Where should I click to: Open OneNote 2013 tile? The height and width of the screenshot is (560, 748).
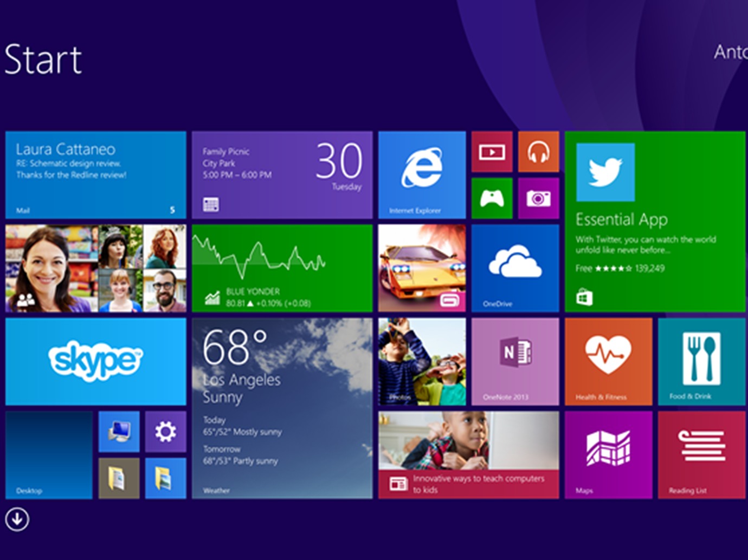[x=515, y=361]
